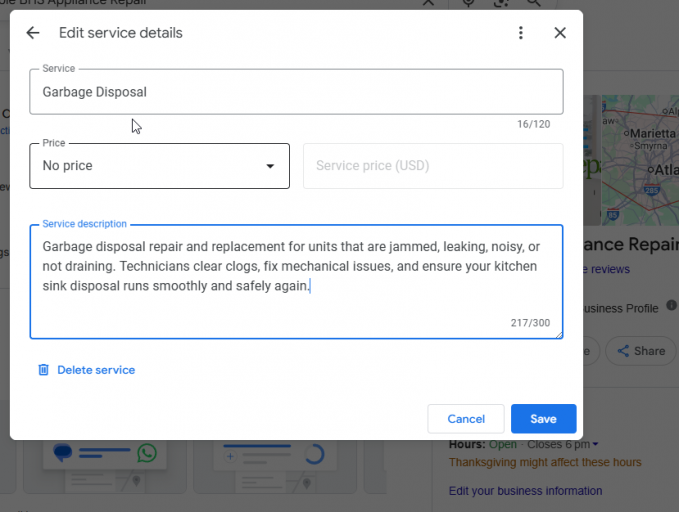
Task: Click the Share button
Action: 641,351
